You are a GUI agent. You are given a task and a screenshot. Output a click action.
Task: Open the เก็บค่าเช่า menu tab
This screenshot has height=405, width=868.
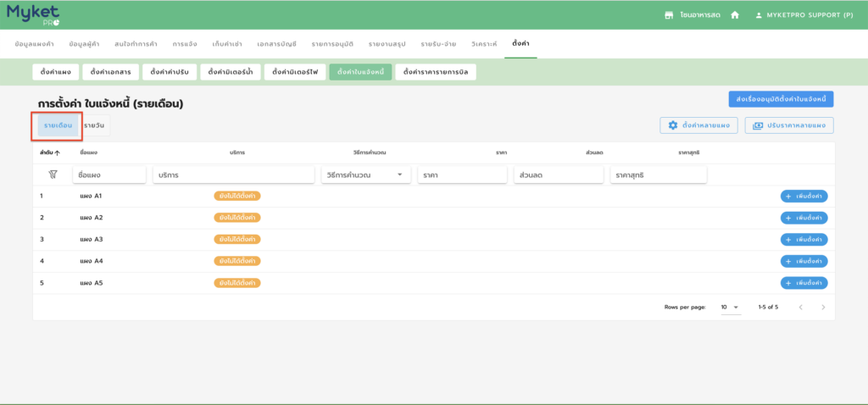227,44
